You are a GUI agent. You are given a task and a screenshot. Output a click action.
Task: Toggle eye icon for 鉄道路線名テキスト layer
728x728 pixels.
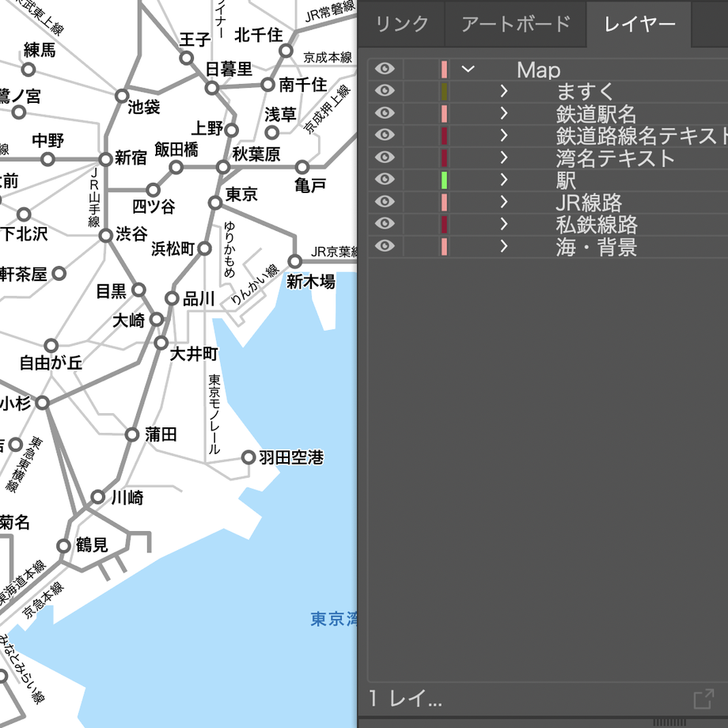[x=385, y=135]
